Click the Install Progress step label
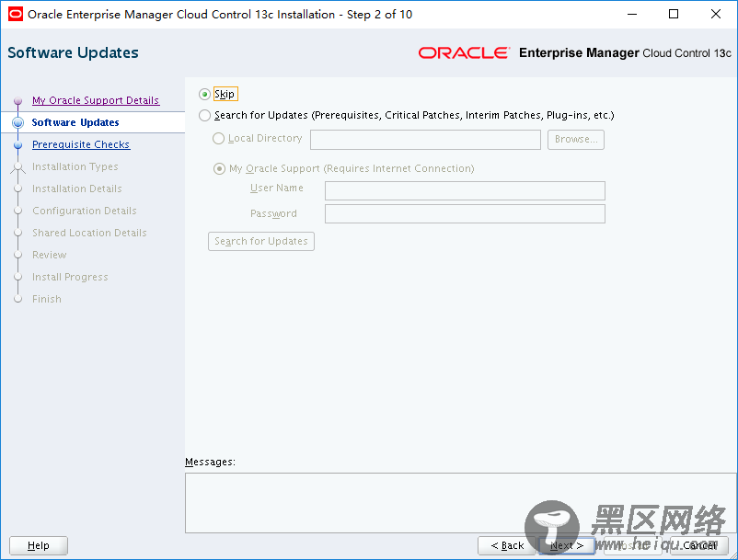This screenshot has height=560, width=738. pyautogui.click(x=70, y=277)
